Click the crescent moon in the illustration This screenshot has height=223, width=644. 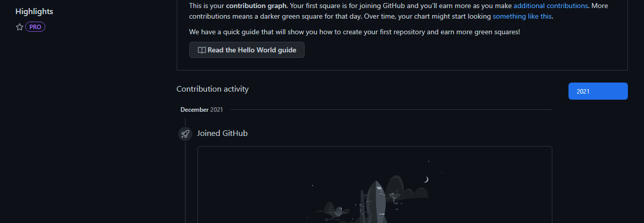(x=426, y=179)
